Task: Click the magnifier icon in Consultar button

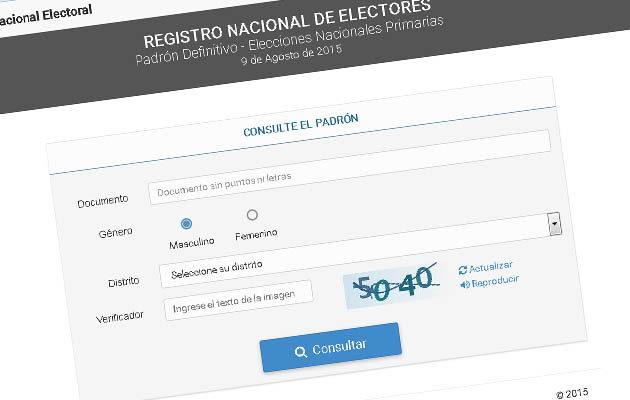Action: pos(301,352)
